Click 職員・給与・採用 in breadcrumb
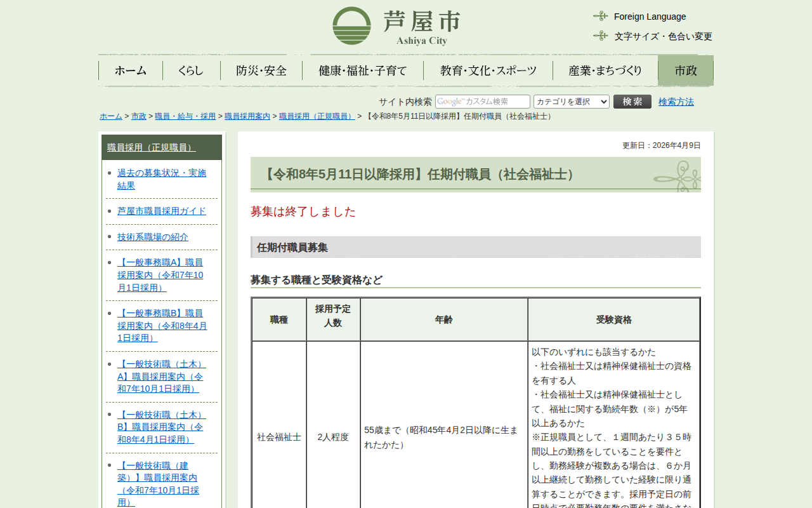 185,116
